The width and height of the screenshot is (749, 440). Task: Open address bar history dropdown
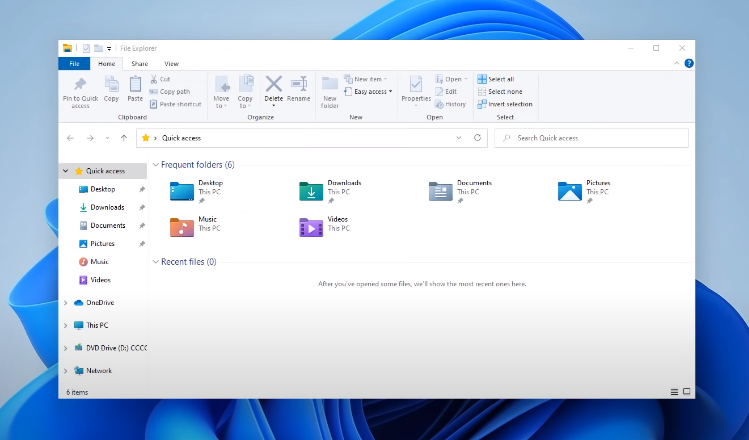pyautogui.click(x=459, y=138)
